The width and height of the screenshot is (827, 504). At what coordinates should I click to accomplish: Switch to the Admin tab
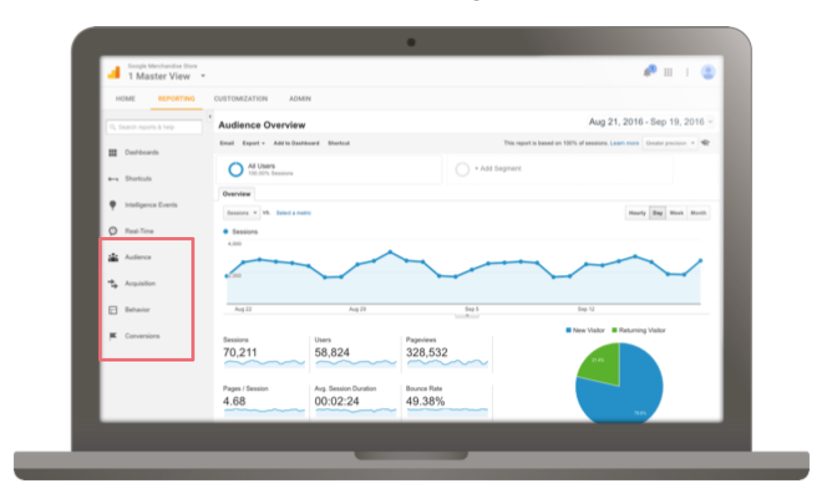point(300,99)
